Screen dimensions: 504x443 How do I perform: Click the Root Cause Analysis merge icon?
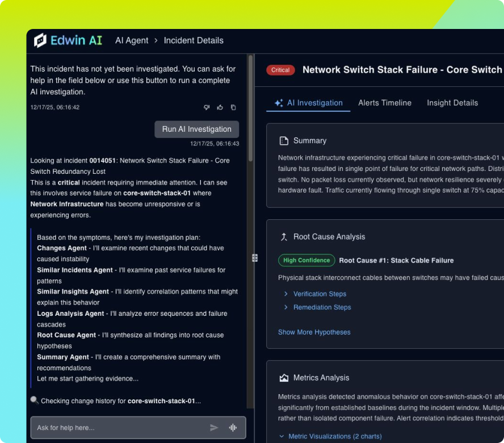(284, 237)
